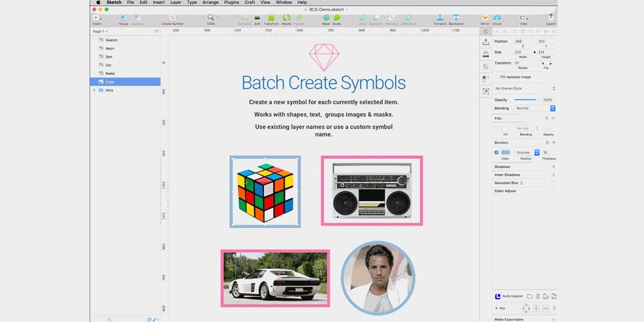Select the Car layer
This screenshot has width=644, height=322.
[126, 65]
